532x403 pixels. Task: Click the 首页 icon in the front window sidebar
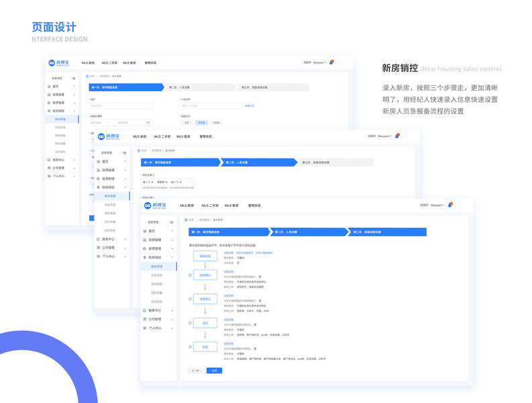tap(145, 231)
